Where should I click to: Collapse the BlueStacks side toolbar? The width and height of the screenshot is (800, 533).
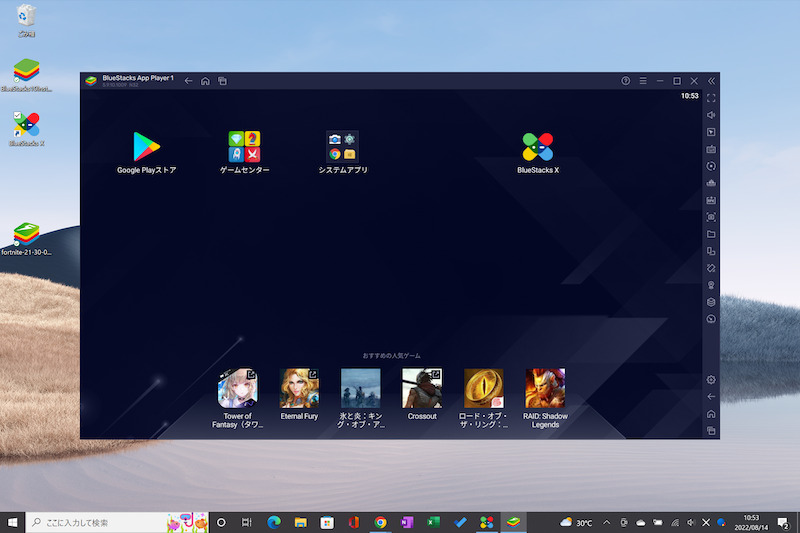click(x=711, y=80)
